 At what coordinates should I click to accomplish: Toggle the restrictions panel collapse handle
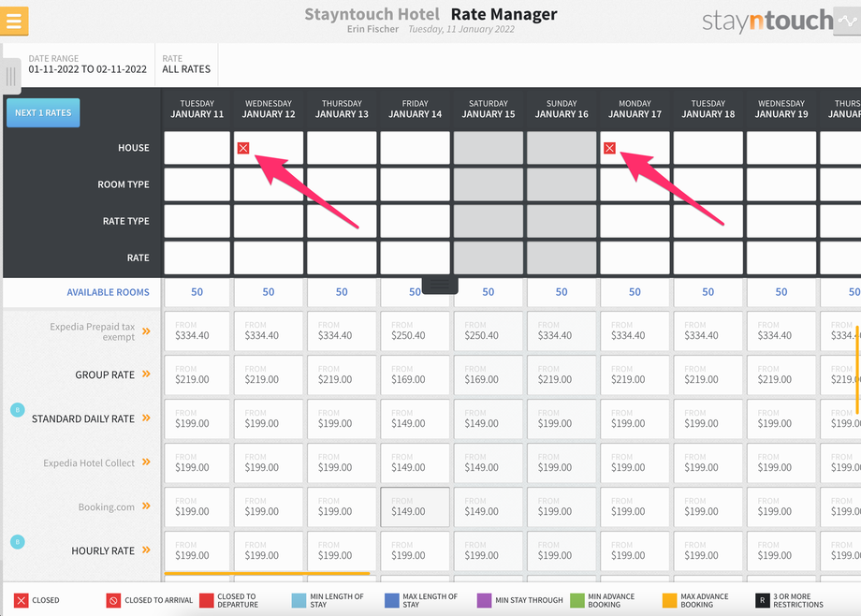pos(440,285)
